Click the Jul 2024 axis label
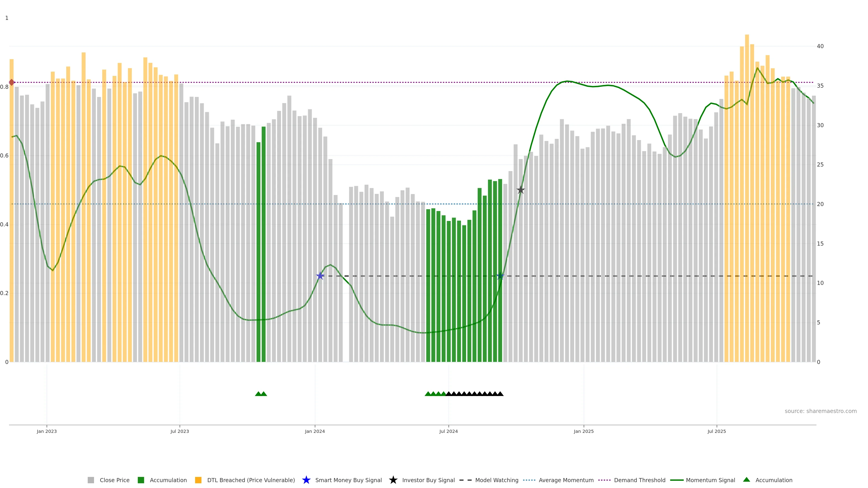This screenshot has height=488, width=868. click(448, 431)
